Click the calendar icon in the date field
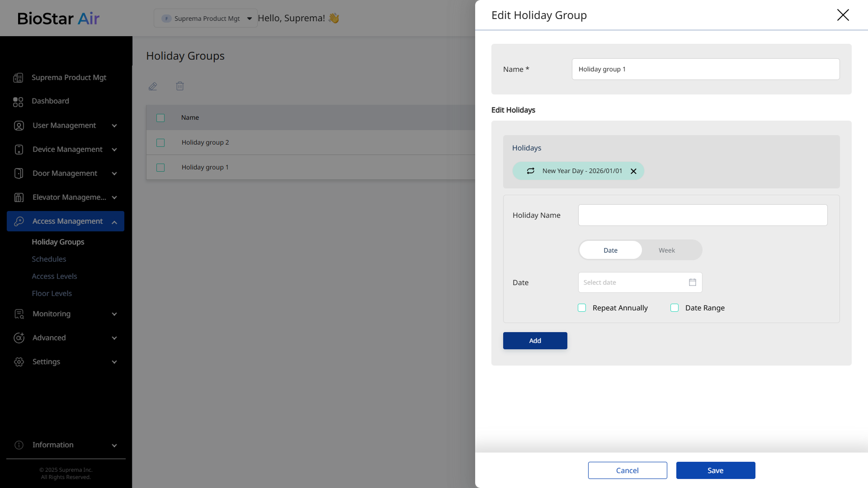Viewport: 868px width, 488px height. [x=692, y=282]
